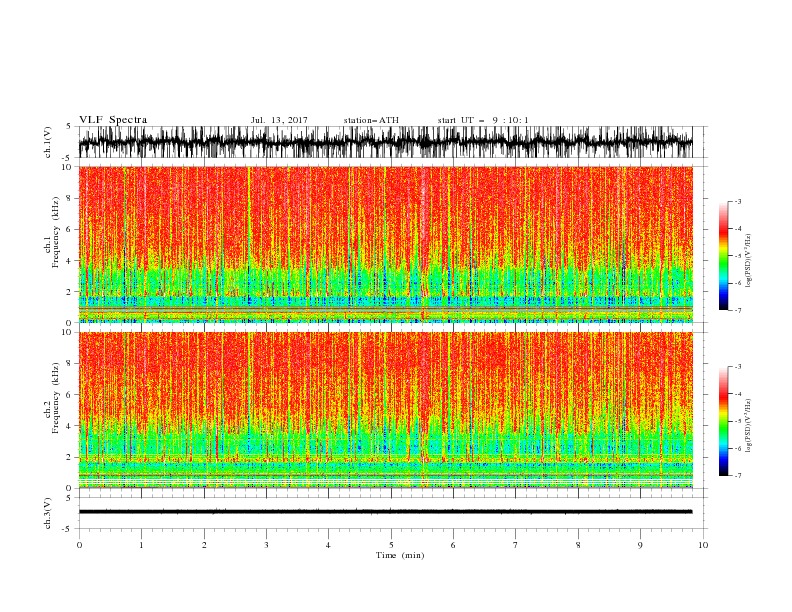Image resolution: width=792 pixels, height=612 pixels.
Task: Click time axis tick label '3'
Action: [x=266, y=545]
